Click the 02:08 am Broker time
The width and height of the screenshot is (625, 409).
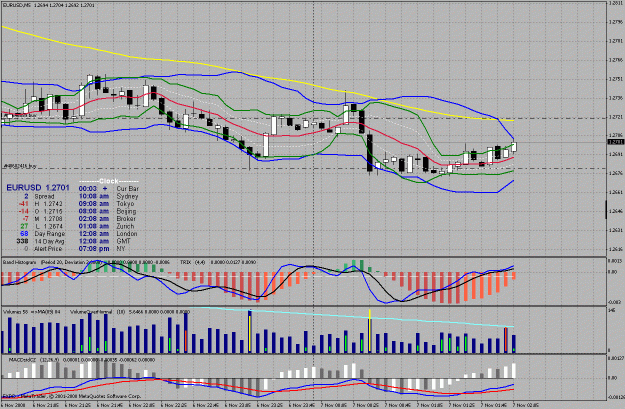[x=94, y=219]
